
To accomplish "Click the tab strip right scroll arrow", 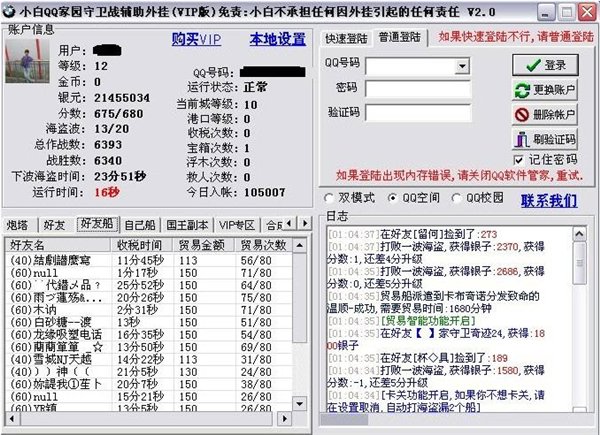I will click(305, 223).
